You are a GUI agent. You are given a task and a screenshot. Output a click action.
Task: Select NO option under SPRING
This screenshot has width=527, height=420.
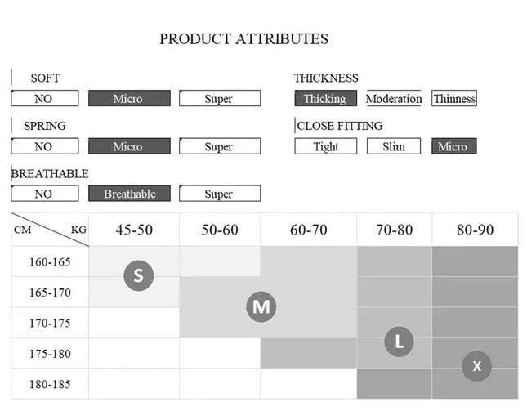point(45,146)
